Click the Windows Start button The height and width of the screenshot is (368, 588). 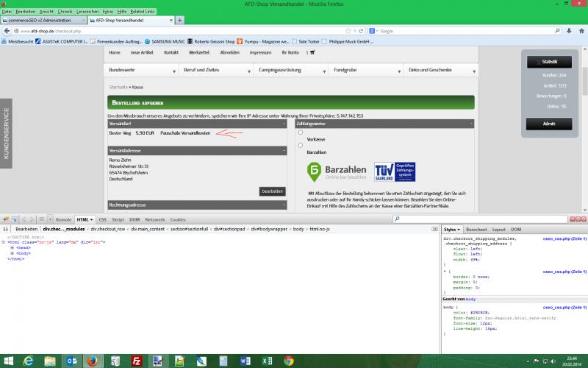(x=7, y=361)
